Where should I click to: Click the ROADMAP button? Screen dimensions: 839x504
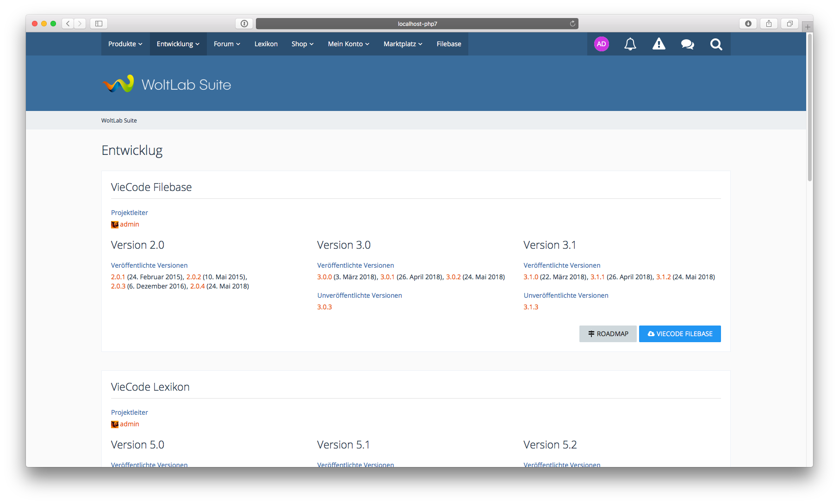coord(608,334)
